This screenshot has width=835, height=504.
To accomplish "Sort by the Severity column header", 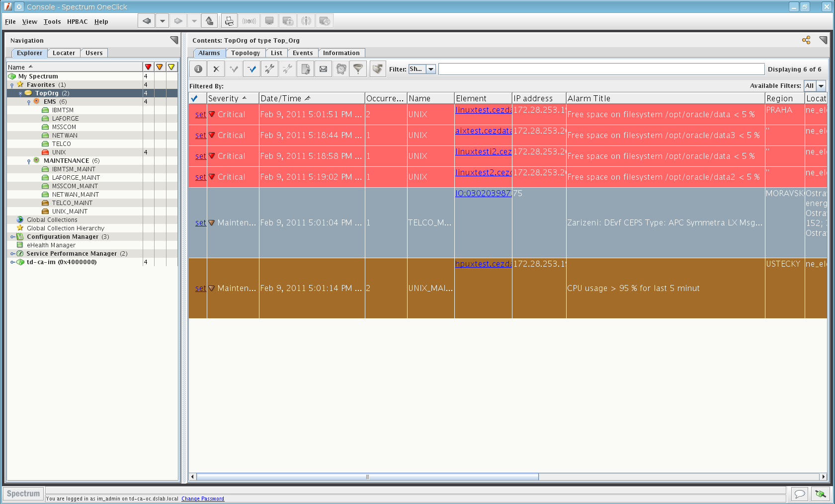I will tap(233, 98).
